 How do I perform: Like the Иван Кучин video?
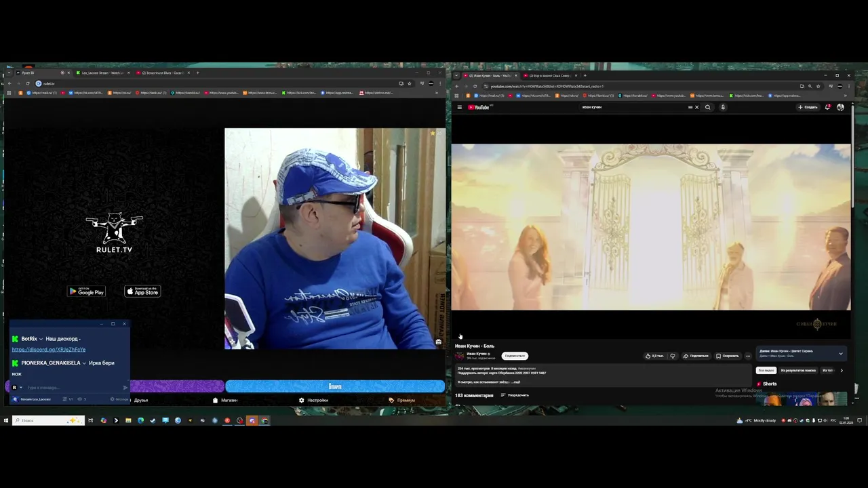click(x=654, y=356)
